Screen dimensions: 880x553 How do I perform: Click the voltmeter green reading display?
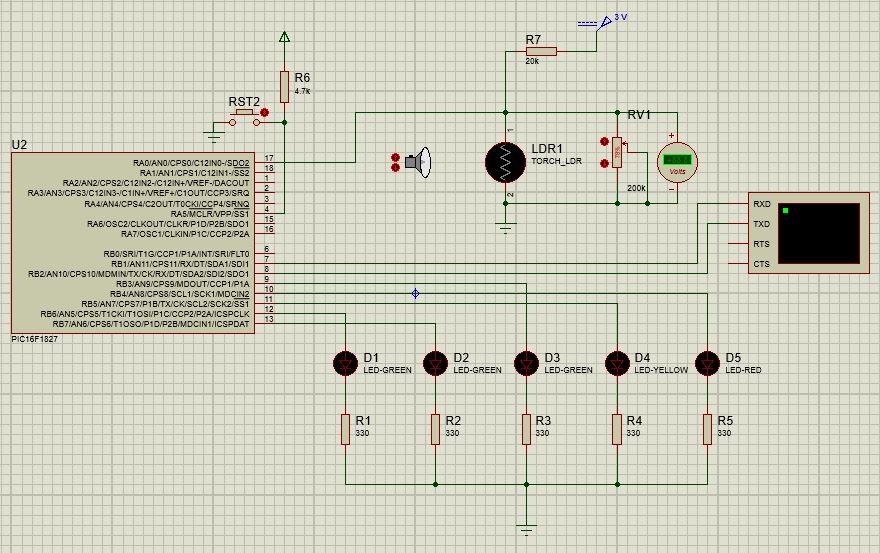click(x=677, y=160)
